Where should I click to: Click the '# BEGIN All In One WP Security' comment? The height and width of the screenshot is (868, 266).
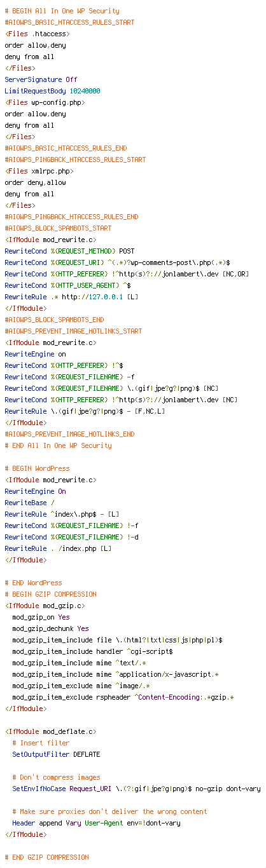tap(62, 11)
